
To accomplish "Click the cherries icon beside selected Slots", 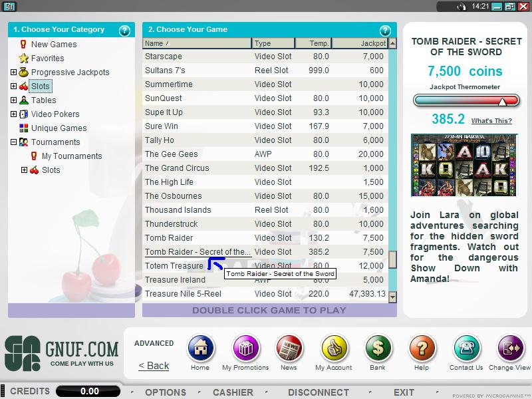I will coord(24,86).
